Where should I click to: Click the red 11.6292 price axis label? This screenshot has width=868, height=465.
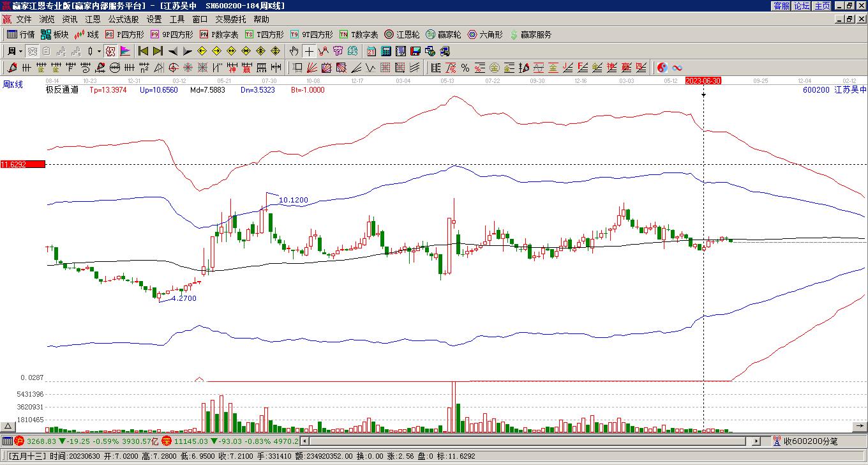23,164
